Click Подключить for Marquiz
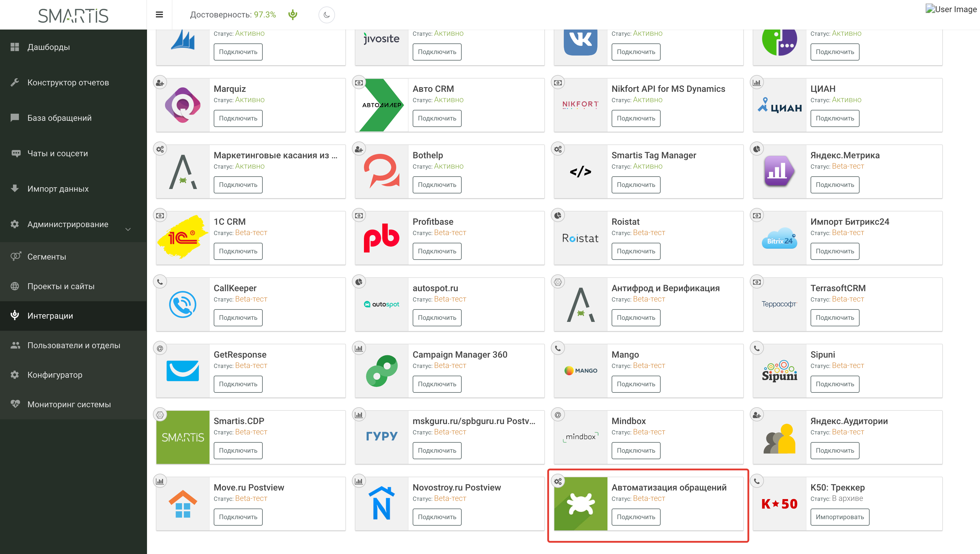 [238, 118]
